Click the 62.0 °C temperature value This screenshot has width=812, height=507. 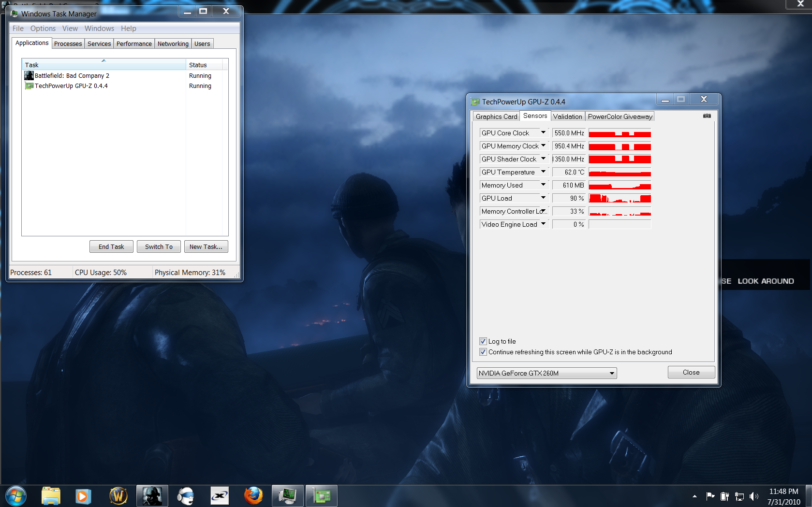point(569,172)
